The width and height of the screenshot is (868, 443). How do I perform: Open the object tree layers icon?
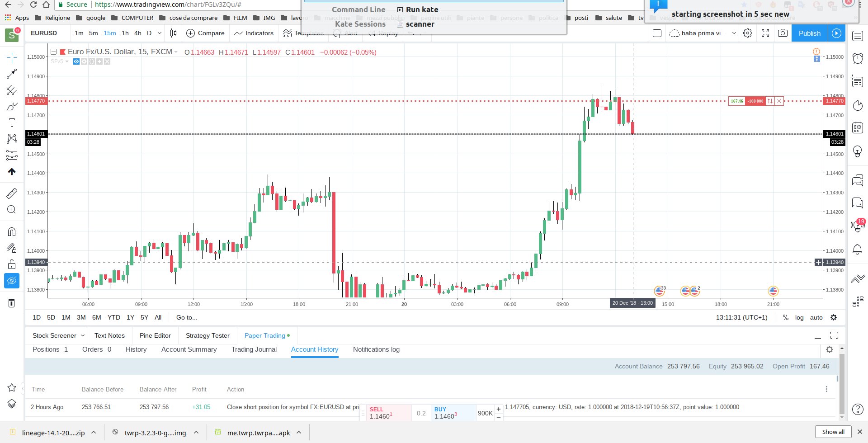click(x=12, y=404)
